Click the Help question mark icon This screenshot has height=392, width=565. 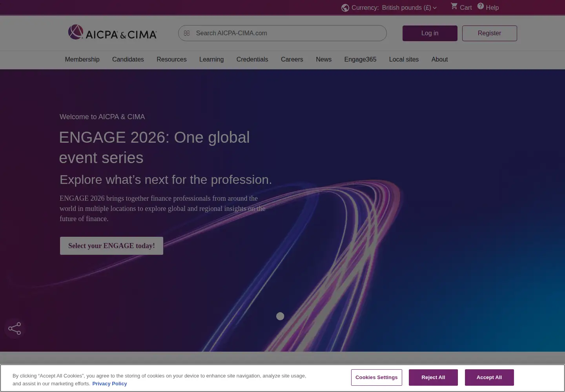tap(481, 6)
